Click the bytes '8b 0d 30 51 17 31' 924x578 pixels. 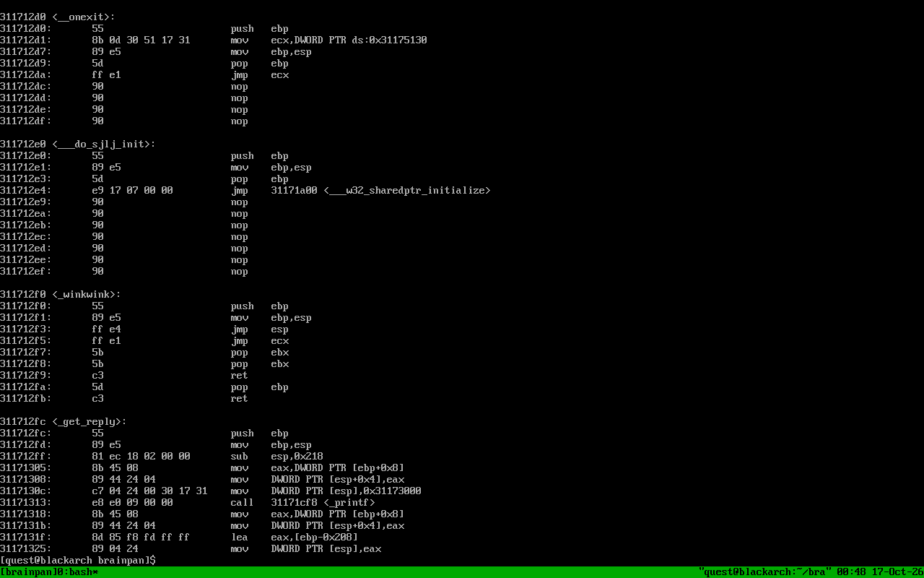(x=141, y=40)
